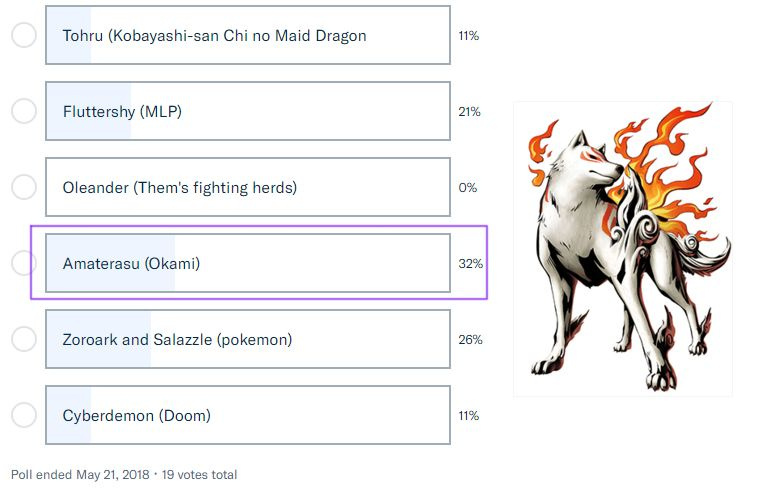Click the 0% result beside Oleander

(x=467, y=188)
